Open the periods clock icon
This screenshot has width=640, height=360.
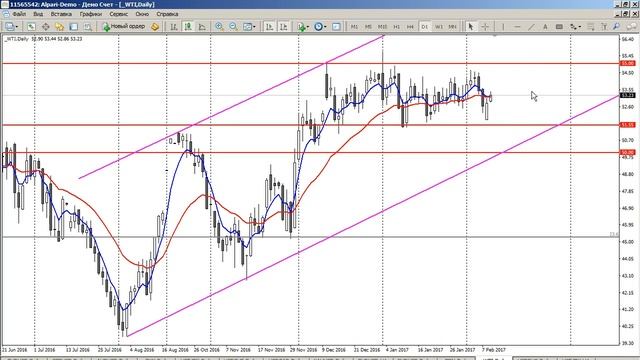[318, 27]
